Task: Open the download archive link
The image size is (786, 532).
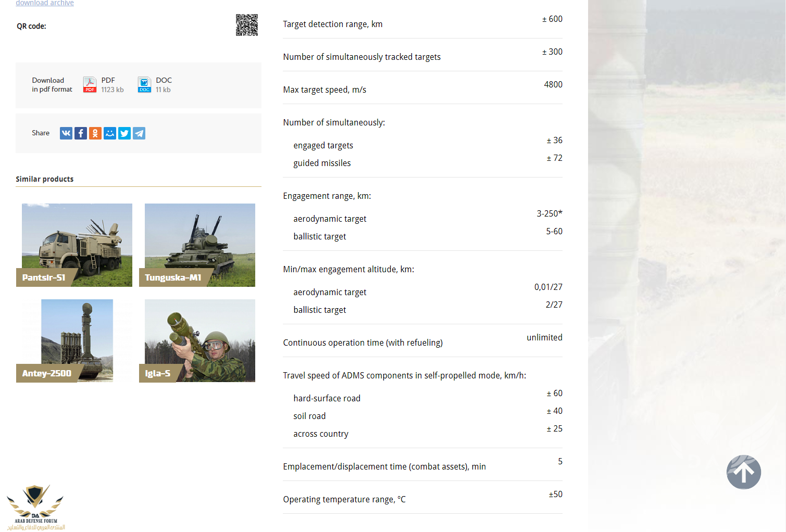Action: click(x=45, y=3)
